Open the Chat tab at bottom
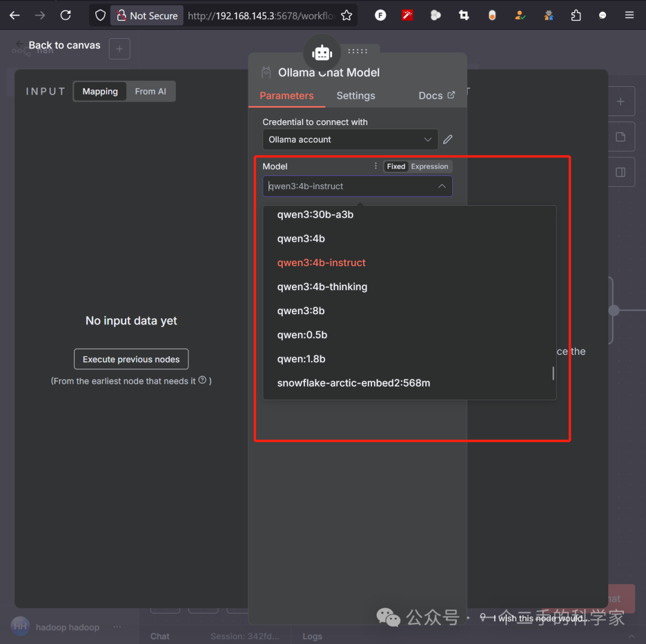Image resolution: width=646 pixels, height=644 pixels. (x=160, y=636)
